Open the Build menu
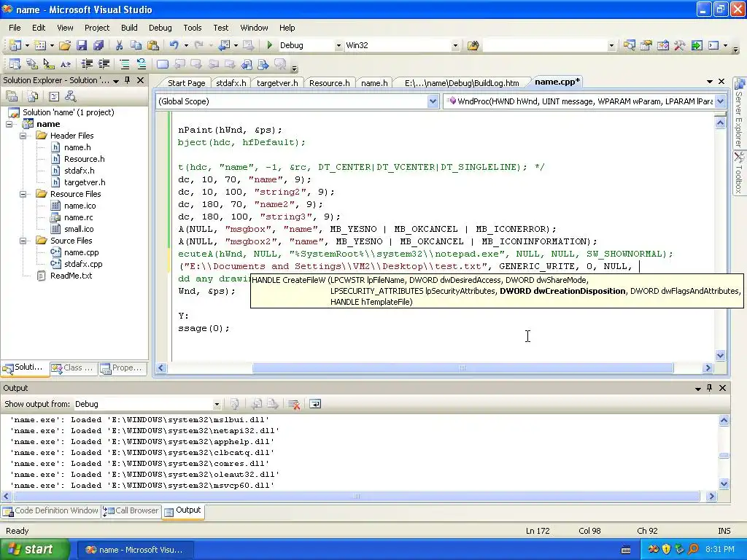747x560 pixels. coord(129,28)
